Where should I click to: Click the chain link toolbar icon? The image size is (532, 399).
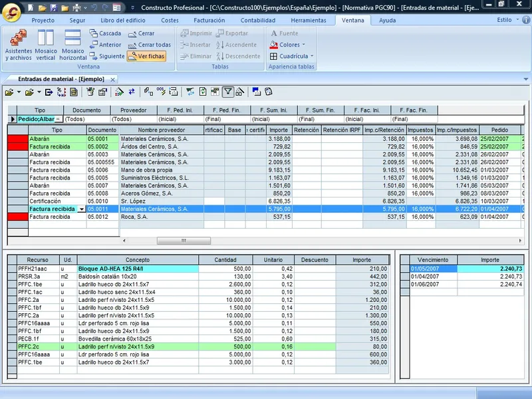[x=148, y=92]
